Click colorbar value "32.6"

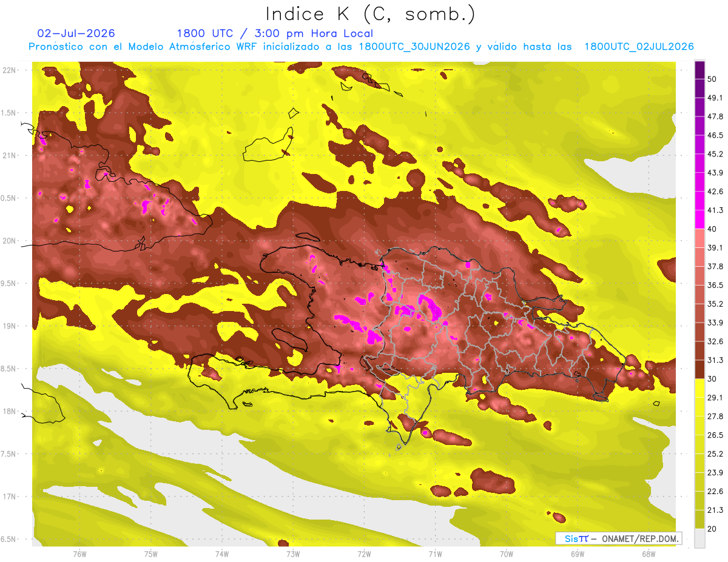[715, 341]
